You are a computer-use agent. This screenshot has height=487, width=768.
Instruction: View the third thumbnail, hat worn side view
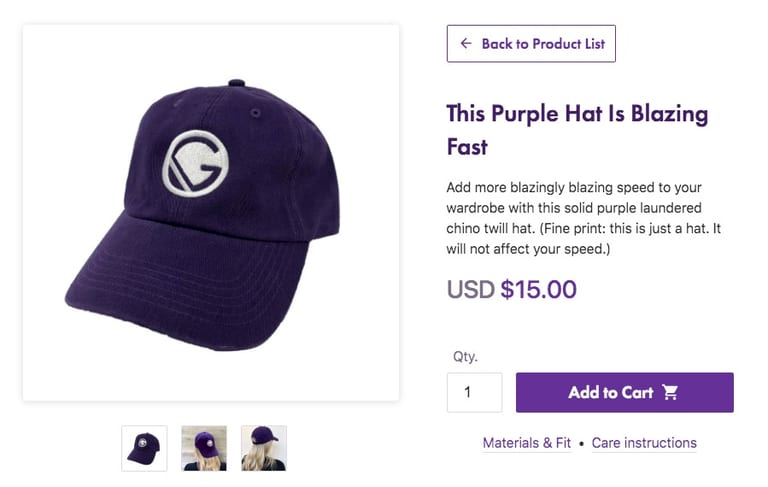(264, 448)
